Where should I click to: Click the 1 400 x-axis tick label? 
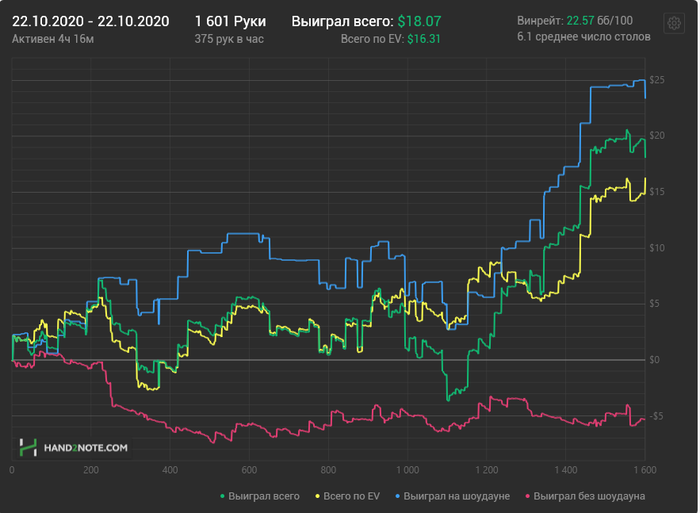click(566, 470)
